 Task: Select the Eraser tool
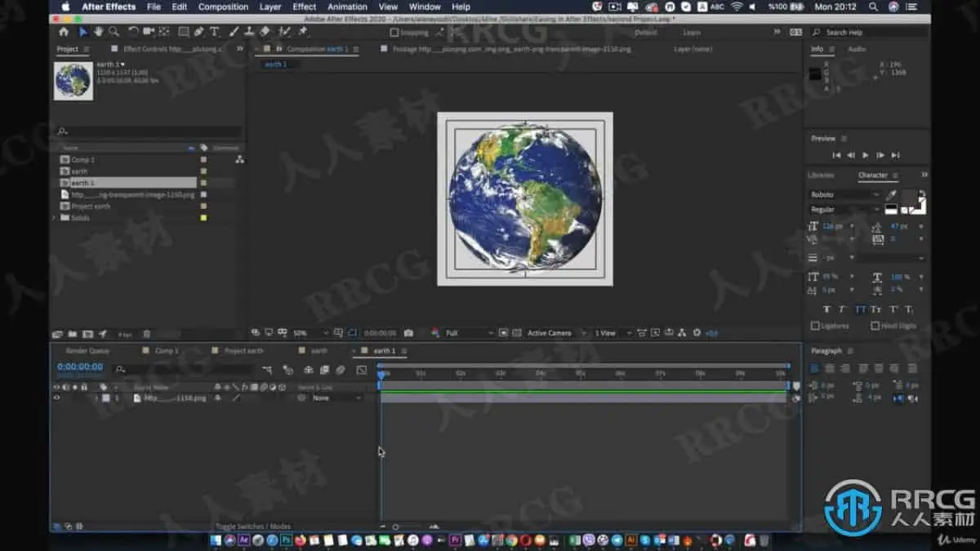tap(265, 32)
